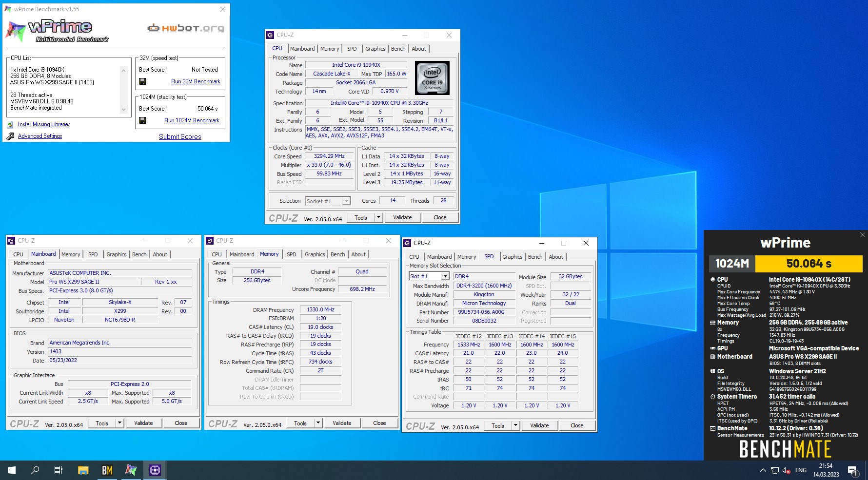Click the Advanced Settings wrench icon

(10, 136)
